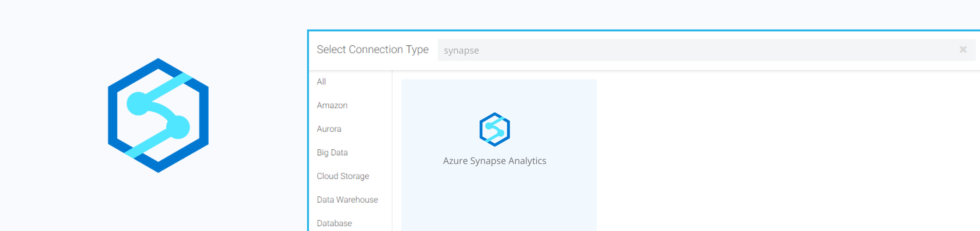This screenshot has width=980, height=231.
Task: Clear the search with the X icon
Action: (x=963, y=49)
